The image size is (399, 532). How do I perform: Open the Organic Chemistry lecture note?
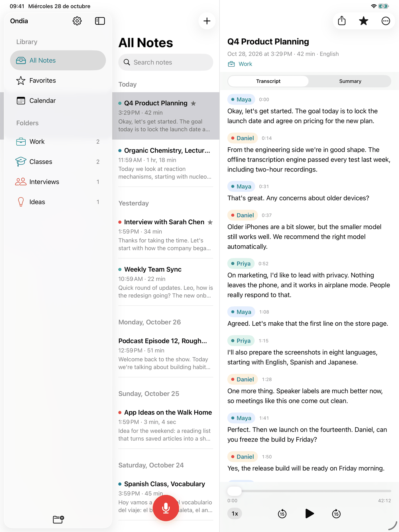coord(166,163)
